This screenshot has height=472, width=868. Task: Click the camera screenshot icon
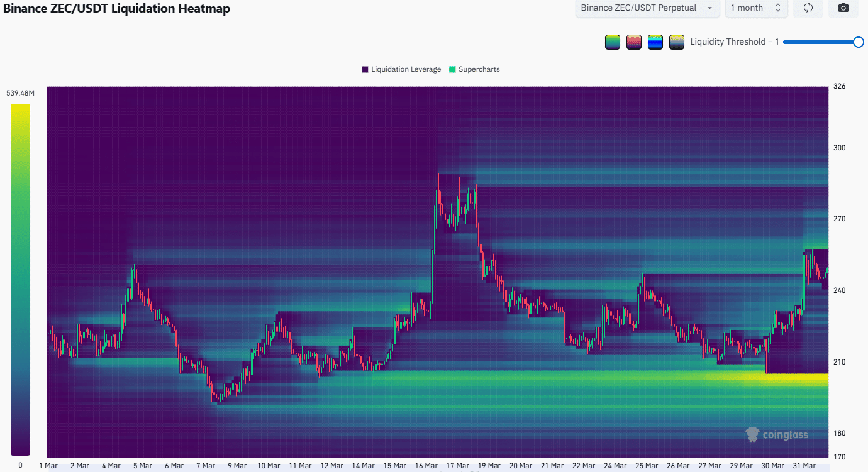point(843,8)
